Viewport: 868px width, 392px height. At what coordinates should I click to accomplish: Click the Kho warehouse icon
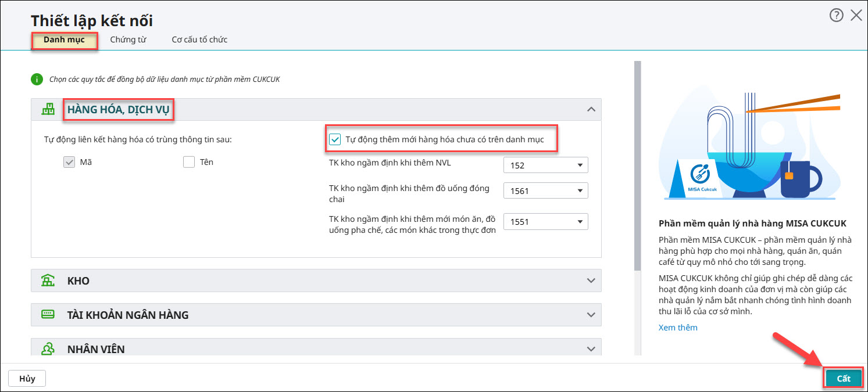[48, 280]
